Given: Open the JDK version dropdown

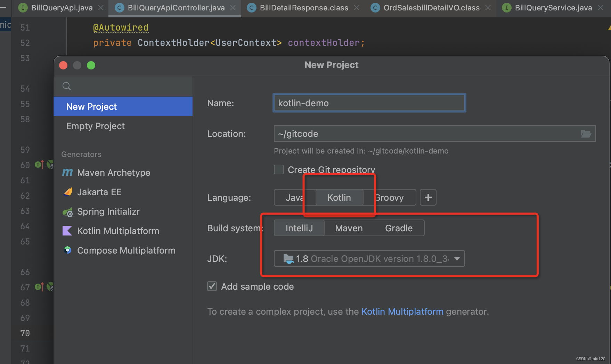Looking at the screenshot, I should pyautogui.click(x=369, y=259).
